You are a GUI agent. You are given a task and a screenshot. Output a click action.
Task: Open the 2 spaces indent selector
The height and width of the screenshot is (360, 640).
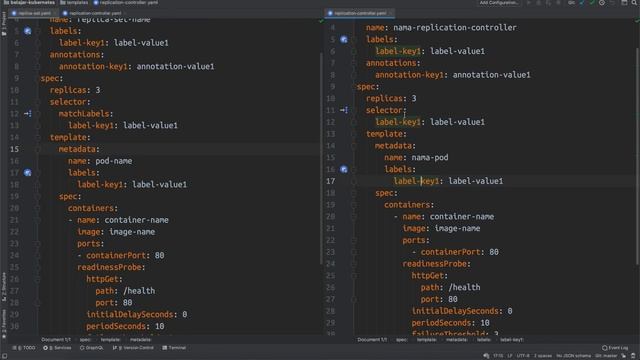pyautogui.click(x=543, y=356)
